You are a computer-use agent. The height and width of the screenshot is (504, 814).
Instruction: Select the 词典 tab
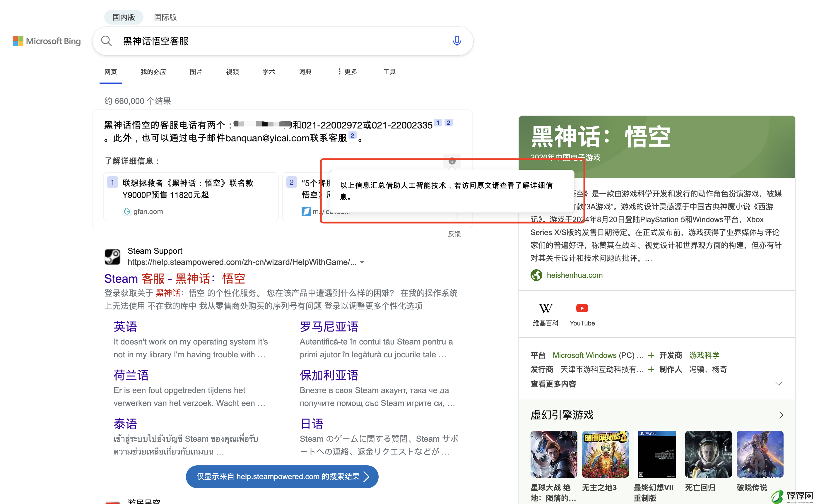pos(305,72)
